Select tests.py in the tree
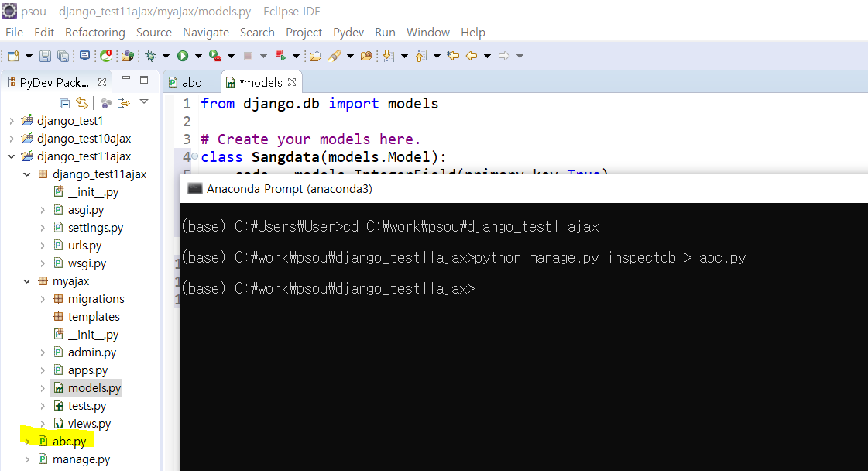Image resolution: width=868 pixels, height=471 pixels. [x=87, y=406]
